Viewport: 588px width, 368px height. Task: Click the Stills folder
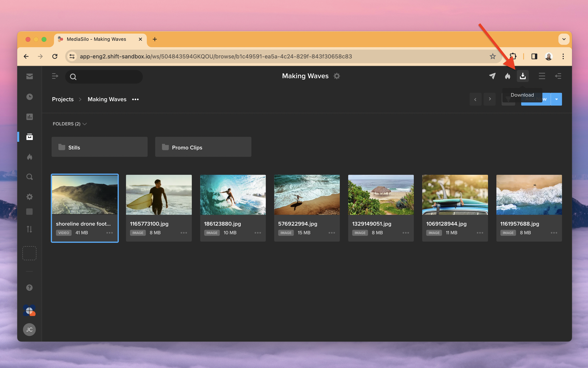[x=100, y=147]
